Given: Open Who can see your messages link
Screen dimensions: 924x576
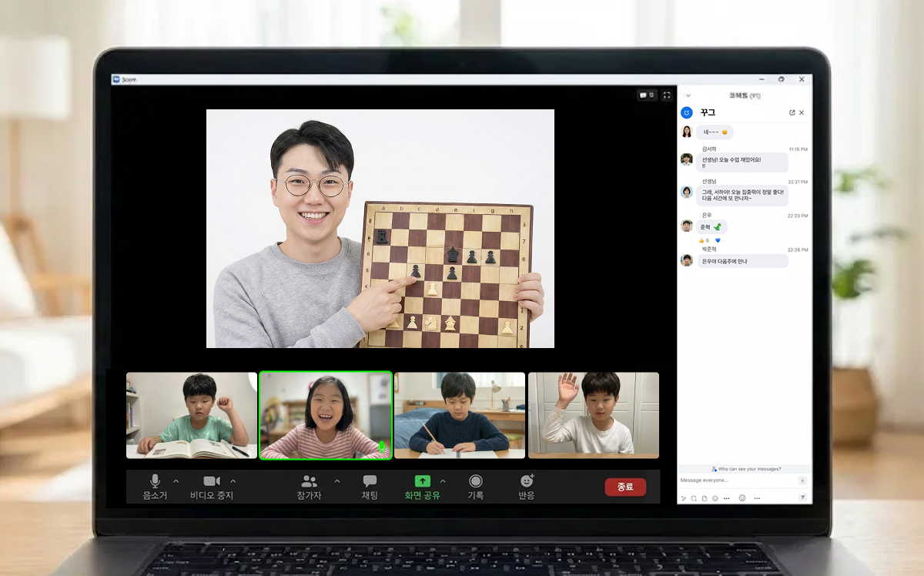Looking at the screenshot, I should (x=745, y=468).
